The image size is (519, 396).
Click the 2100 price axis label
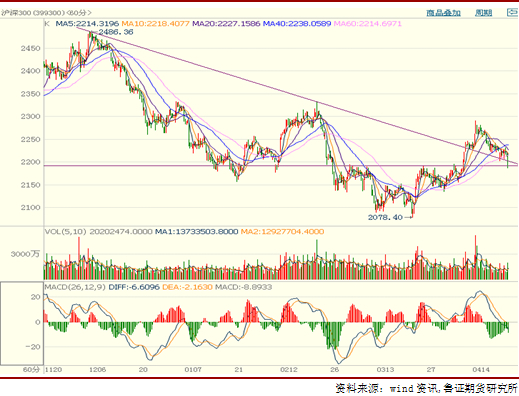click(30, 207)
